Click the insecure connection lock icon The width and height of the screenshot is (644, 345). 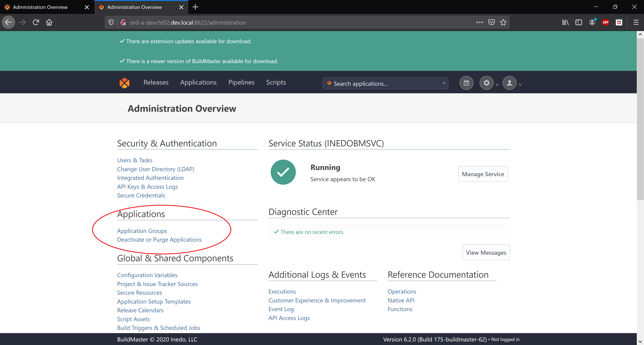[123, 22]
